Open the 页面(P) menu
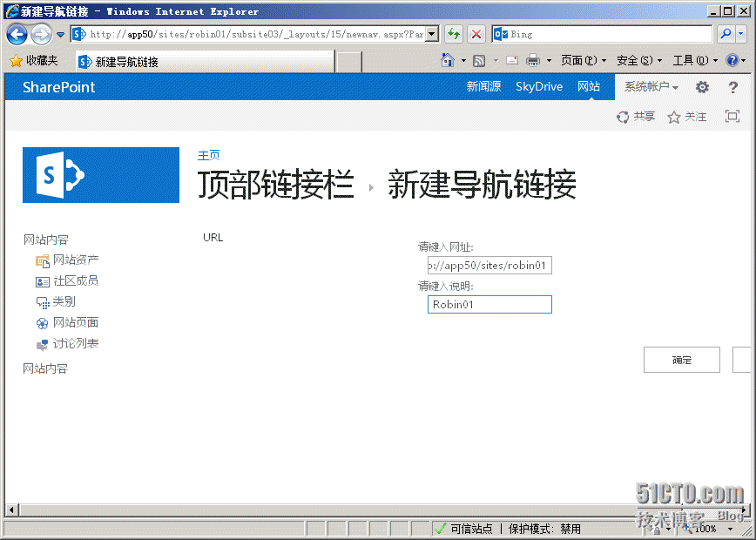This screenshot has height=540, width=756. pos(584,61)
